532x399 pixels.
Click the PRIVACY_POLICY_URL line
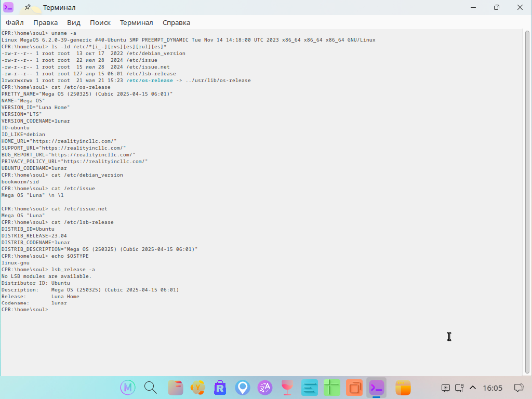point(75,162)
